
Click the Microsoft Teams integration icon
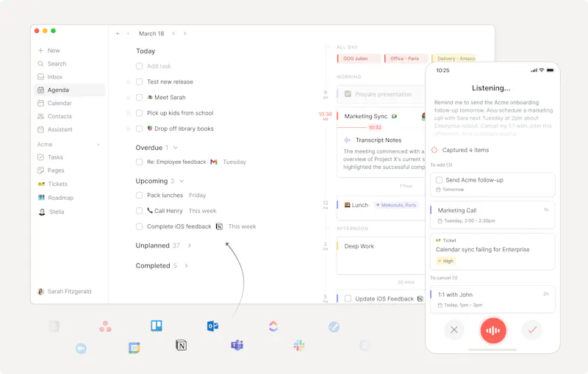pos(237,345)
